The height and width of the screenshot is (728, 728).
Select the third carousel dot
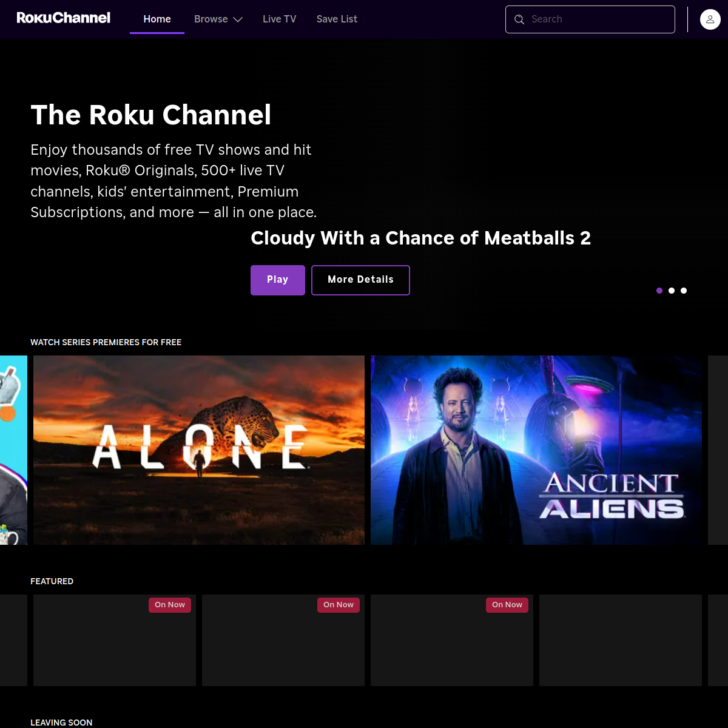point(684,291)
